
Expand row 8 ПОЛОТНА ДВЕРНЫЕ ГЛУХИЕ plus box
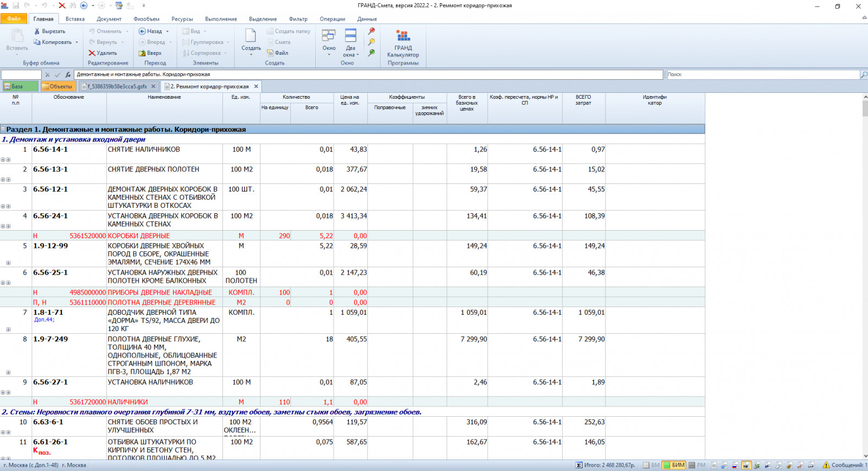tap(8, 372)
